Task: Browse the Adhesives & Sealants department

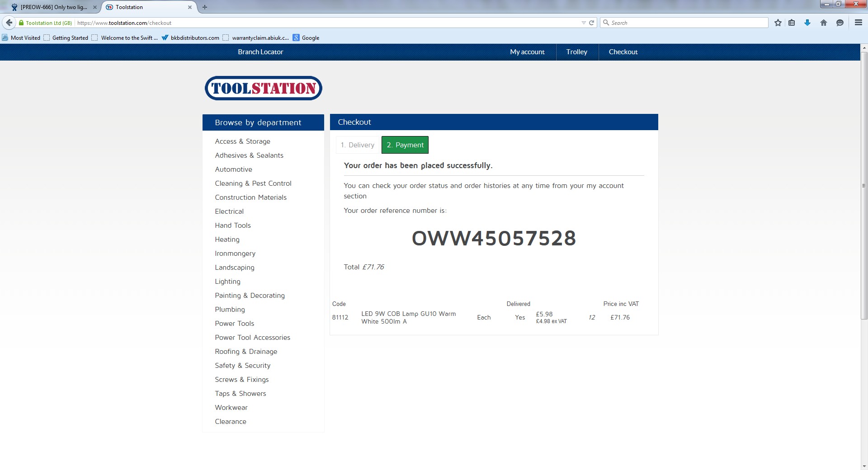Action: [x=249, y=155]
